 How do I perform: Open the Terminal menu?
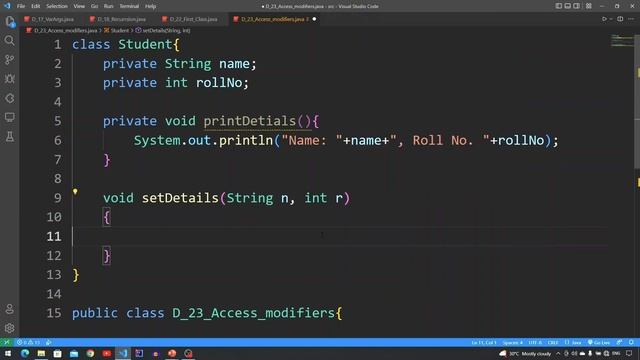coord(129,6)
